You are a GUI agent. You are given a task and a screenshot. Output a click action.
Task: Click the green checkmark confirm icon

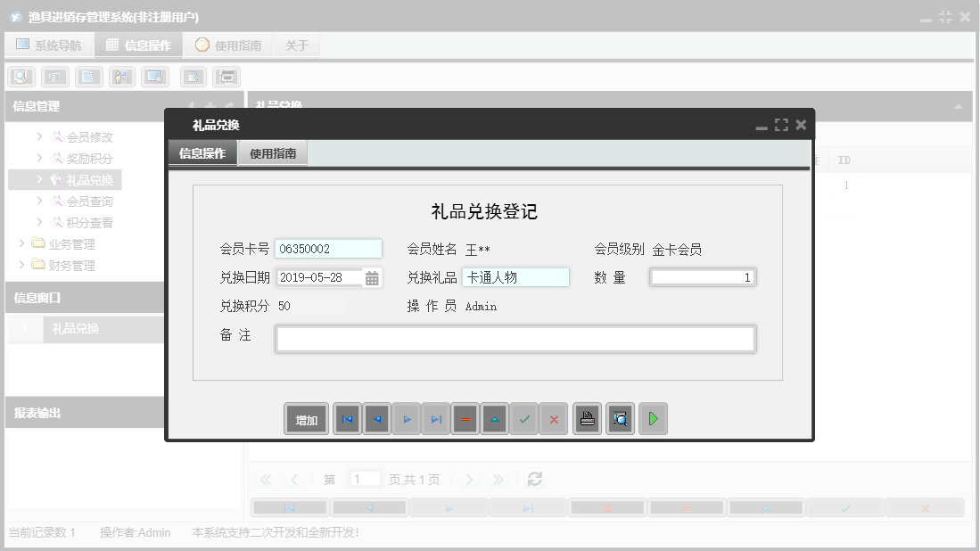tap(523, 418)
